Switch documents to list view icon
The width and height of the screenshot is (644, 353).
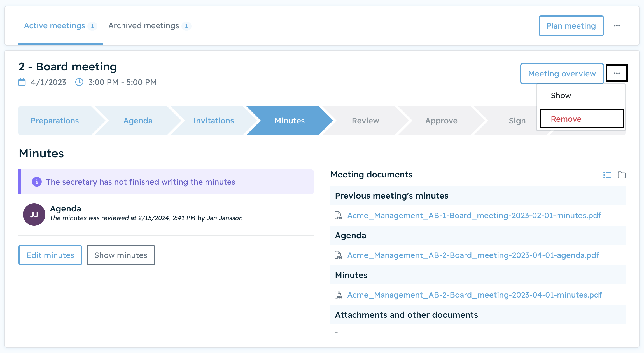tap(607, 175)
